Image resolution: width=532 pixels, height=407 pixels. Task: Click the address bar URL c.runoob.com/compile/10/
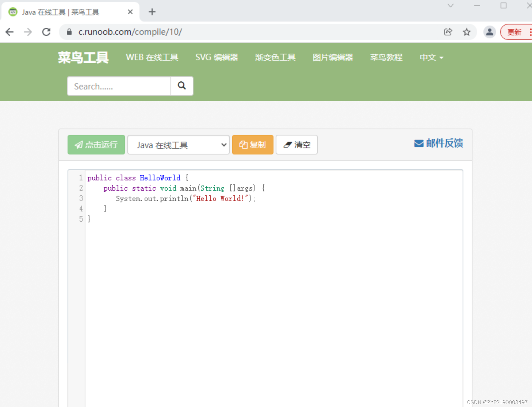130,32
